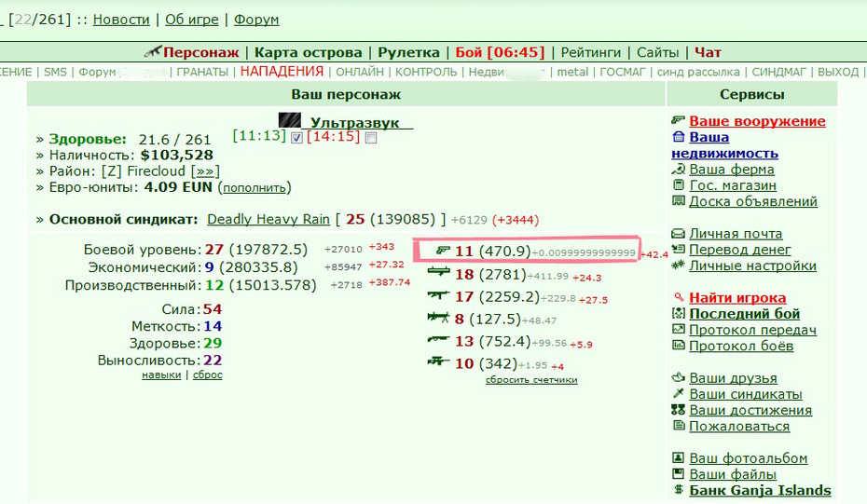Click the Боевой уровень value 27 (197872.5)

(x=256, y=250)
